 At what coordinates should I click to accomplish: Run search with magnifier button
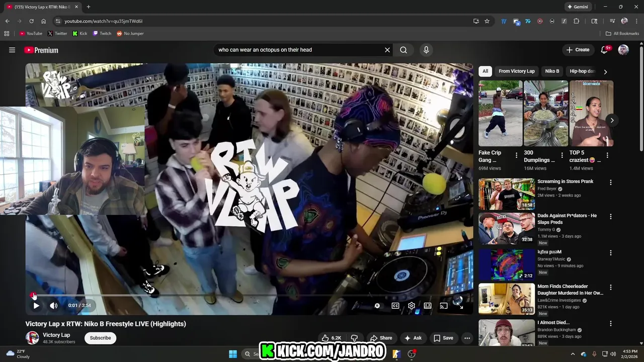(404, 50)
